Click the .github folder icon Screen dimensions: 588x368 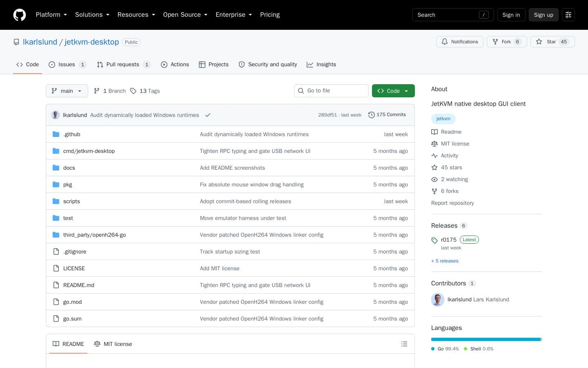[x=56, y=134]
